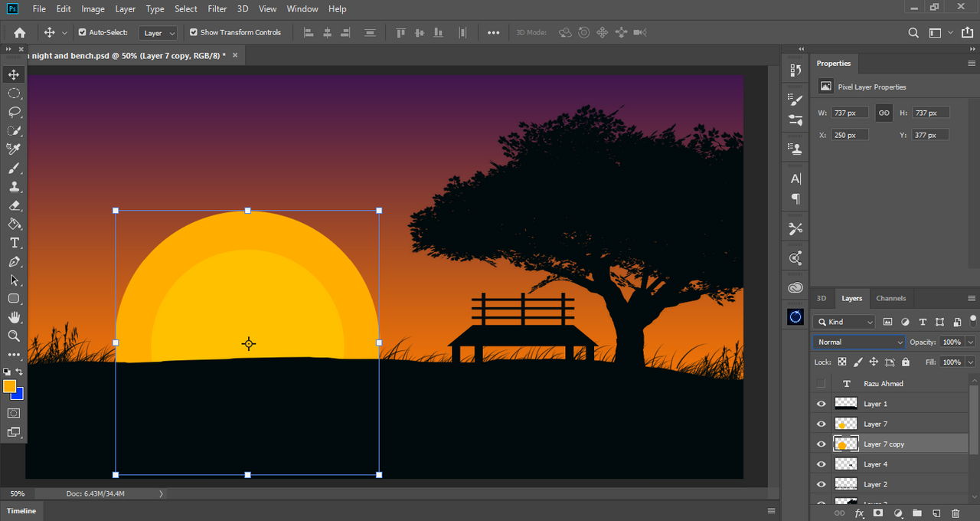This screenshot has width=980, height=521.
Task: Open the Move tool preset picker arrow
Action: point(64,33)
